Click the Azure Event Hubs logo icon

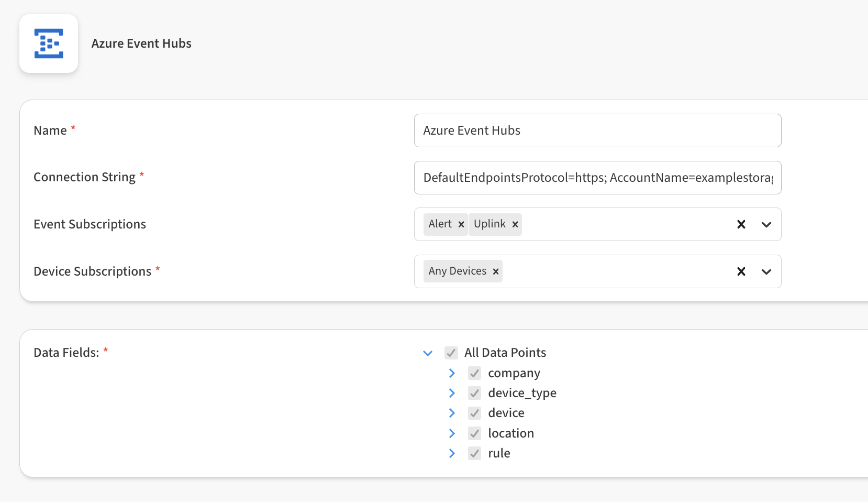(x=49, y=43)
